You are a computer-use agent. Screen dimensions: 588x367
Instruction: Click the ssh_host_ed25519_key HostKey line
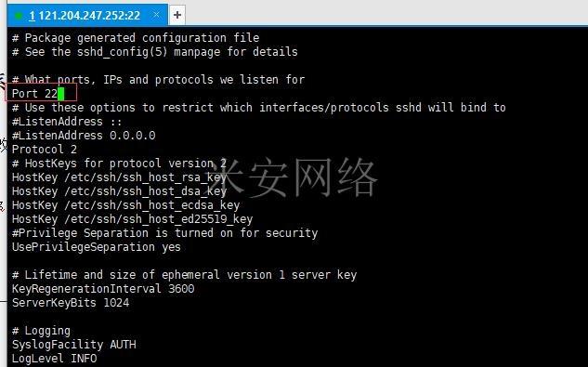[x=133, y=219]
